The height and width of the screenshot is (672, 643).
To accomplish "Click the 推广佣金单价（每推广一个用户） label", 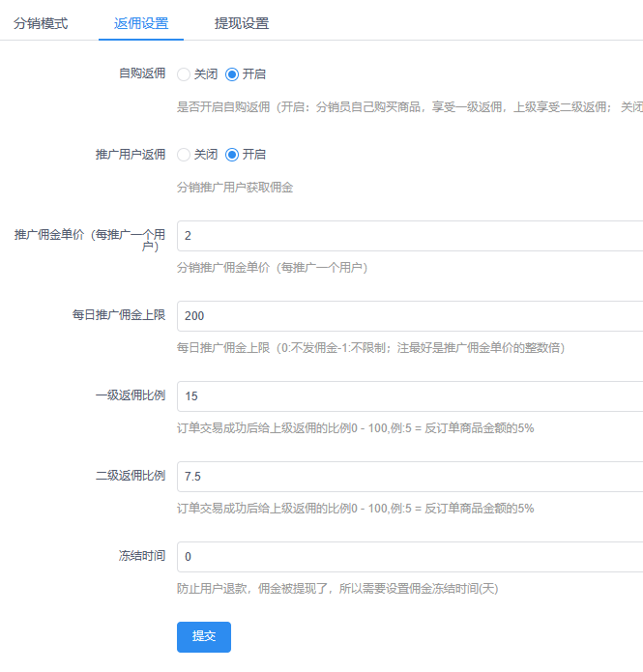I will (x=90, y=240).
